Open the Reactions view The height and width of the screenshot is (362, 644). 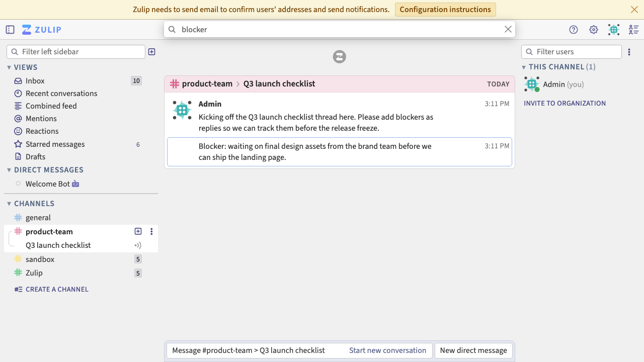click(42, 131)
